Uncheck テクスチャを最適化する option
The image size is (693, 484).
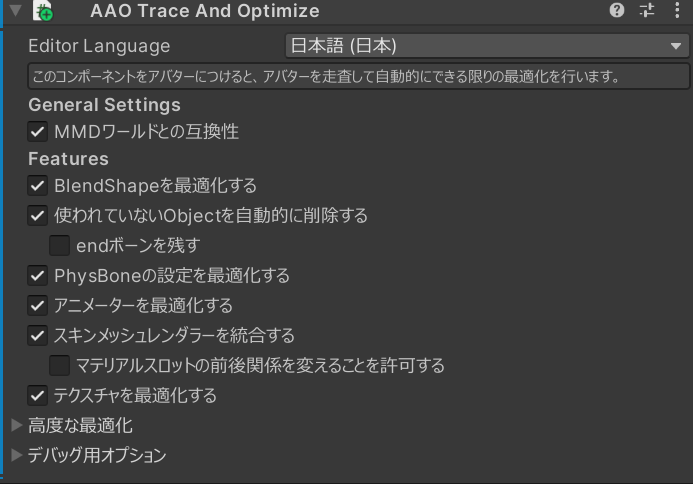click(38, 395)
